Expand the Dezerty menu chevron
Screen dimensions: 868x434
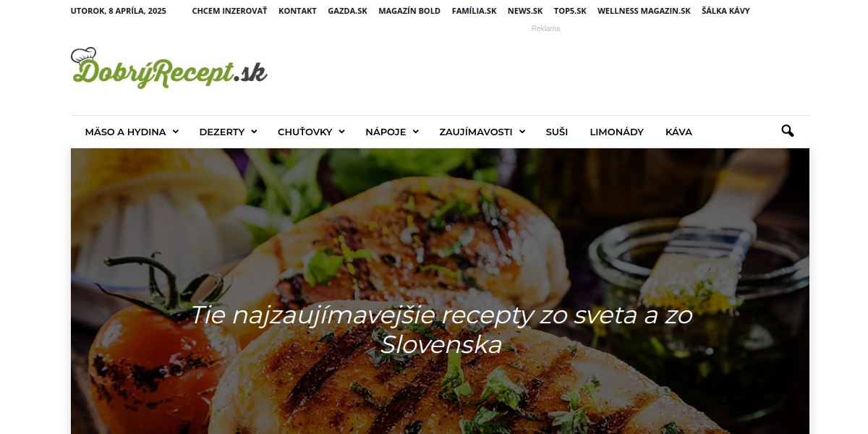pos(253,132)
